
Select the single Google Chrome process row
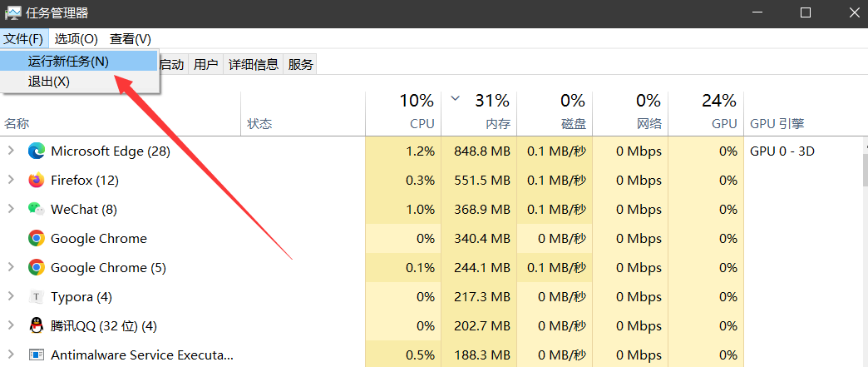click(99, 238)
